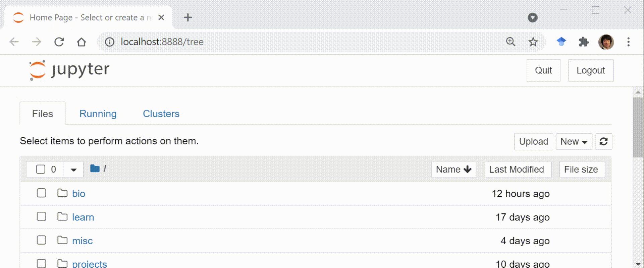Image resolution: width=644 pixels, height=268 pixels.
Task: Tick the checkbox for learn folder
Action: click(42, 216)
